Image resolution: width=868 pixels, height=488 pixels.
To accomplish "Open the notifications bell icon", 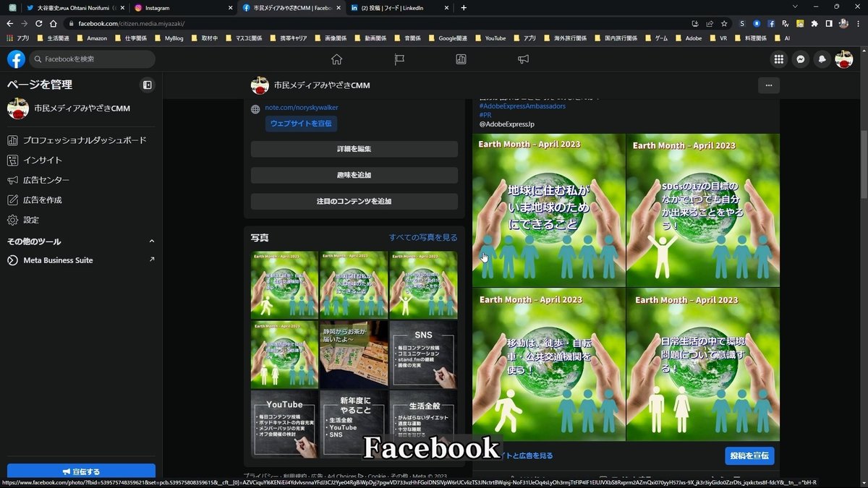I will tap(822, 59).
